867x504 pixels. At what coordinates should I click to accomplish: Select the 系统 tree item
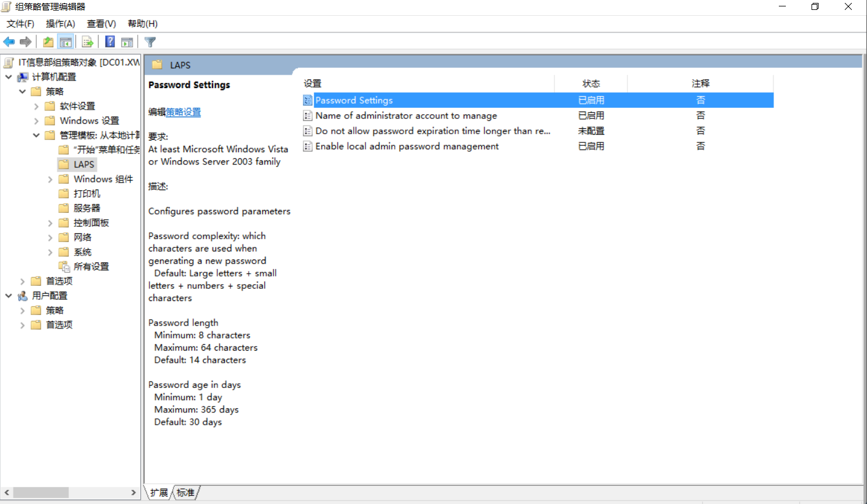click(82, 252)
